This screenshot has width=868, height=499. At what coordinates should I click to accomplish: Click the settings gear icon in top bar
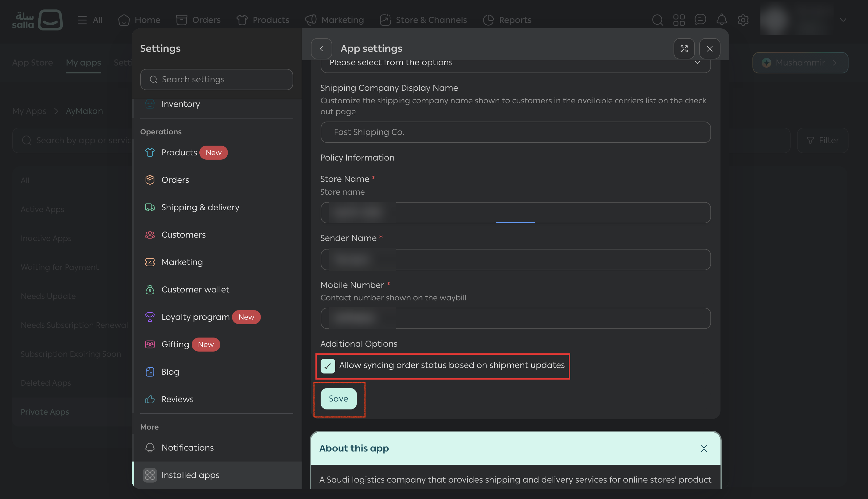point(743,20)
